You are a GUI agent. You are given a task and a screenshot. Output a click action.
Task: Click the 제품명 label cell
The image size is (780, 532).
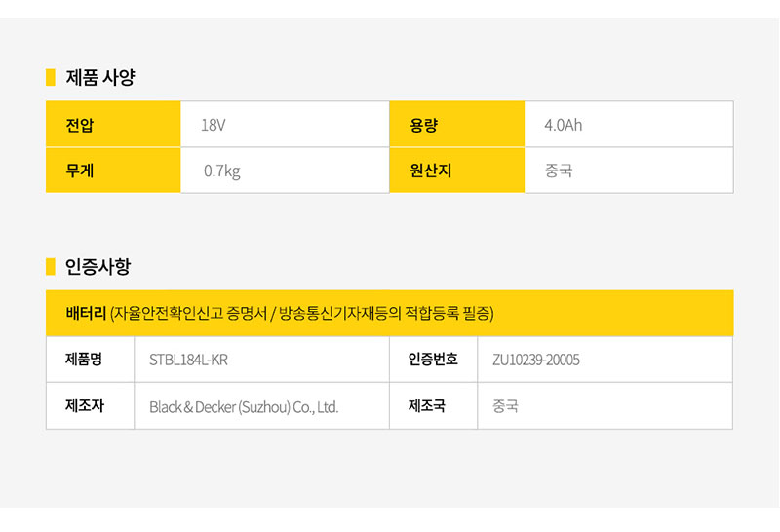click(x=90, y=359)
